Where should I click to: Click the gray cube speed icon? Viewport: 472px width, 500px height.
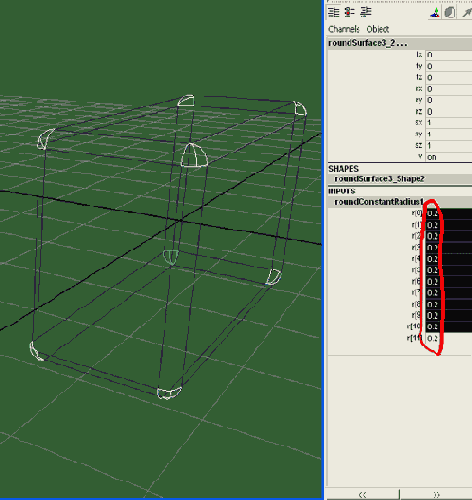[x=450, y=13]
